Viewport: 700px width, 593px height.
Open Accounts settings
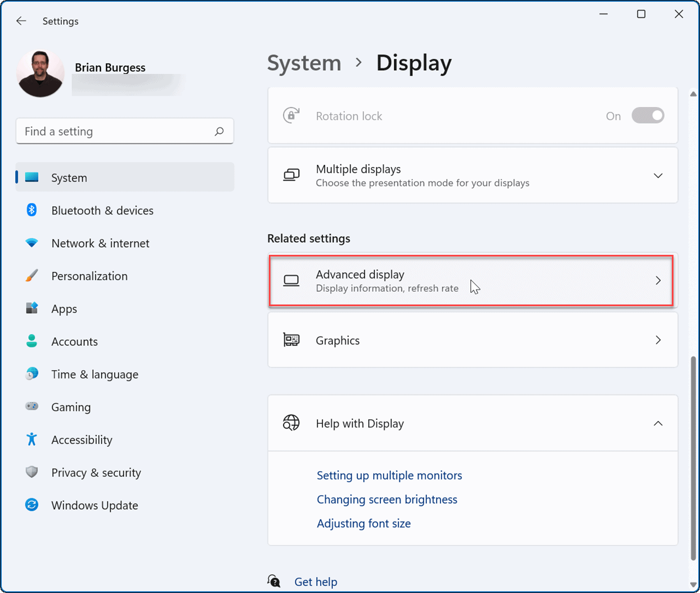(x=125, y=341)
